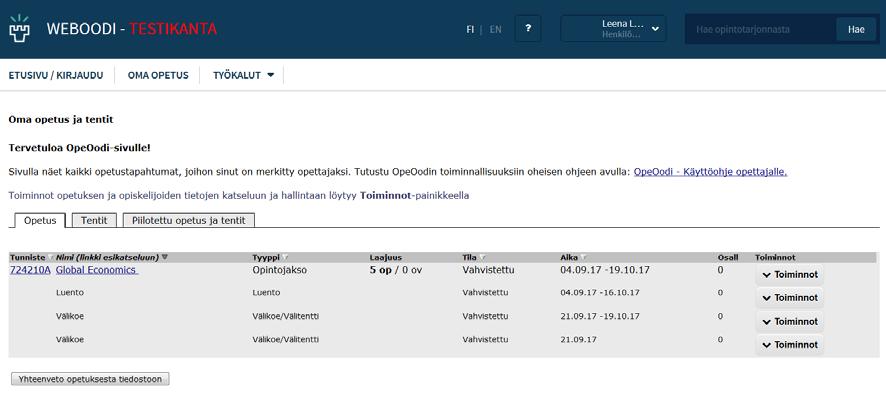Open the Oma opetus menu item

tap(158, 75)
